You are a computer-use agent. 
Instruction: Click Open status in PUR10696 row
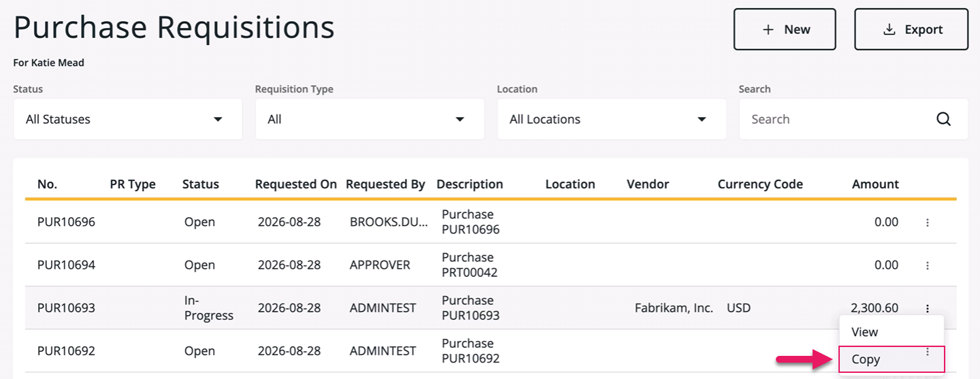tap(199, 223)
